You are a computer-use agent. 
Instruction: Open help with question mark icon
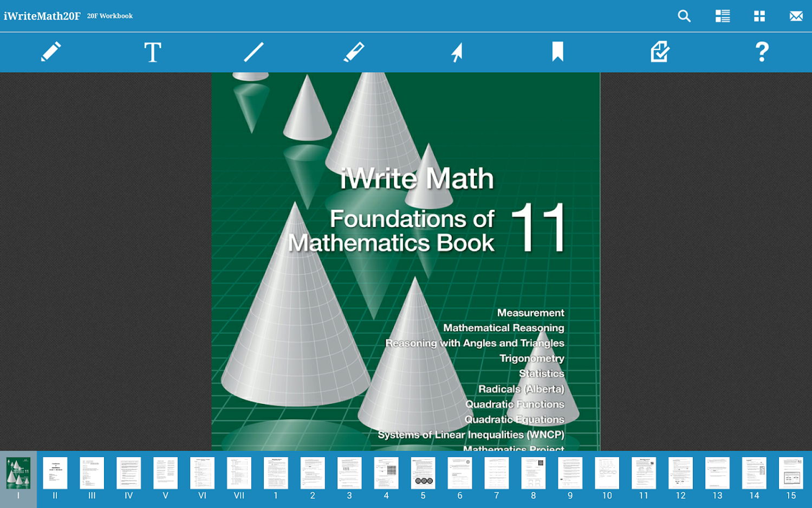coord(762,52)
